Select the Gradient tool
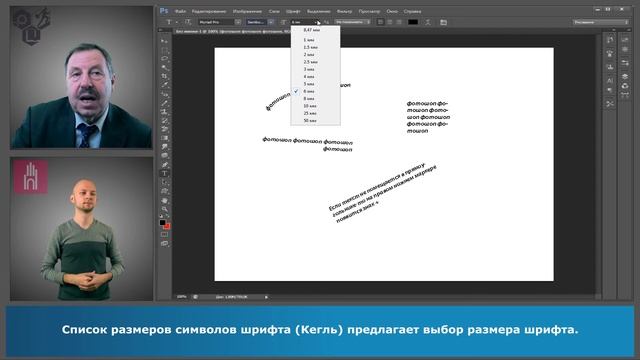The width and height of the screenshot is (640, 360). (x=164, y=138)
